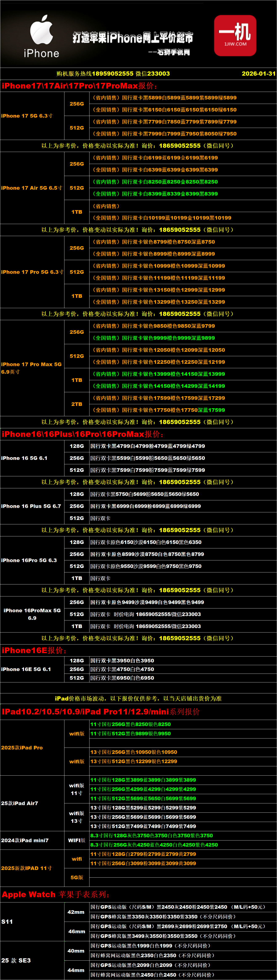
Task: Select the 5G版 cell for 2025 iPad 11寸
Action: (x=77, y=877)
